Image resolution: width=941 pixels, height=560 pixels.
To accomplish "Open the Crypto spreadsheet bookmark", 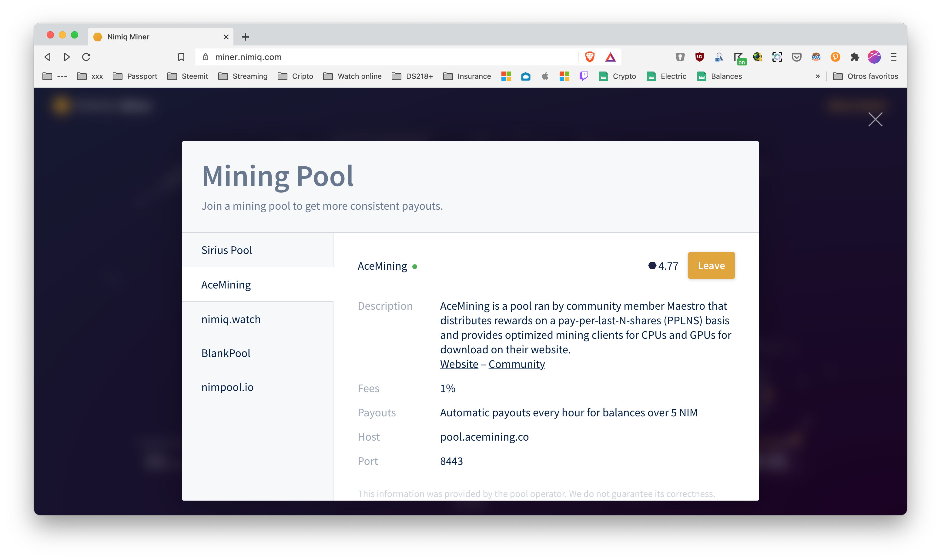I will 617,76.
